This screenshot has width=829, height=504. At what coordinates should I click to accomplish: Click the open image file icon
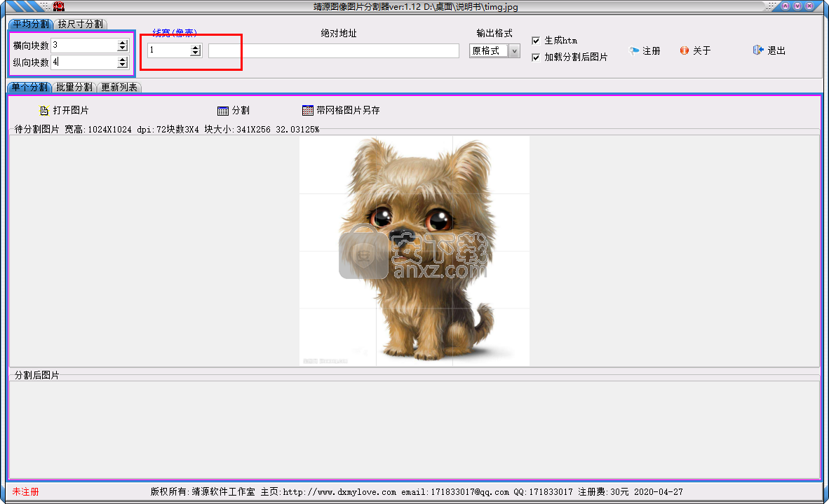(44, 111)
